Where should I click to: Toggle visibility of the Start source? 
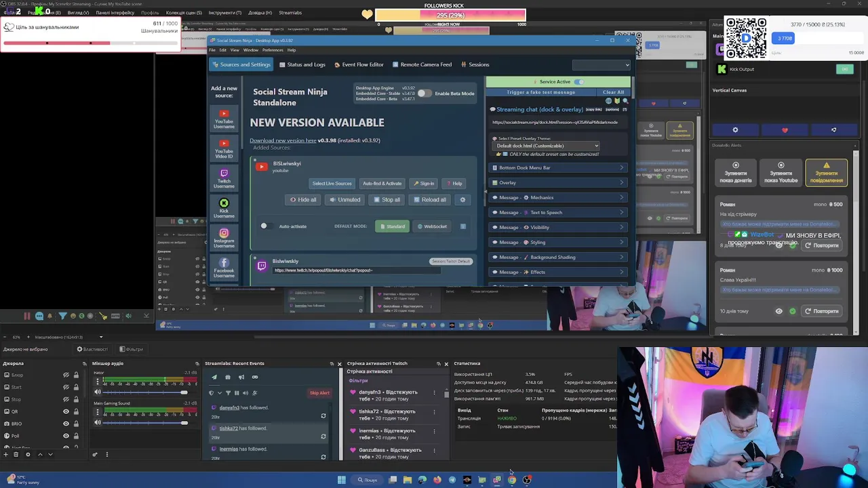pos(66,387)
